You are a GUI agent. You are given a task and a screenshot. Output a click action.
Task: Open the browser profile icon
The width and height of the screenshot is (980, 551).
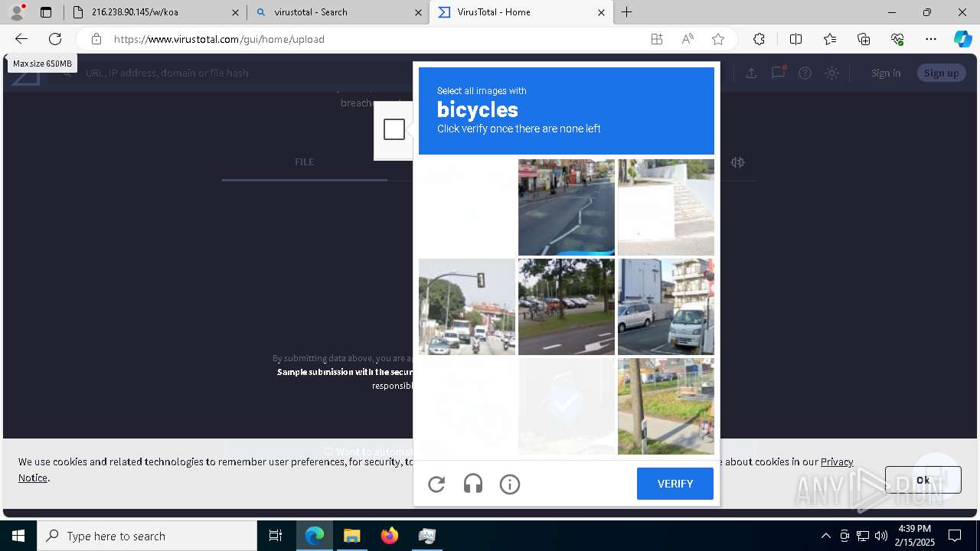coord(17,12)
